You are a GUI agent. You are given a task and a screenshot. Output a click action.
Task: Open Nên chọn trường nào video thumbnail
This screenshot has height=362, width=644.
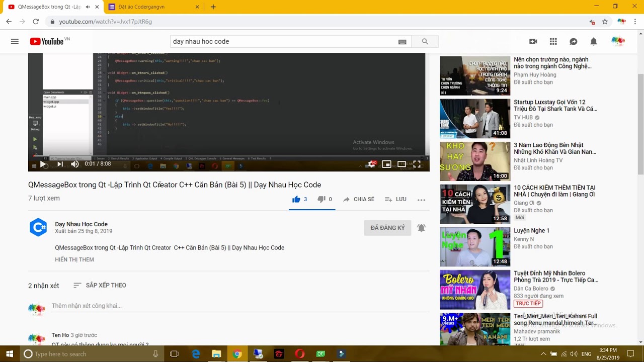tap(475, 76)
